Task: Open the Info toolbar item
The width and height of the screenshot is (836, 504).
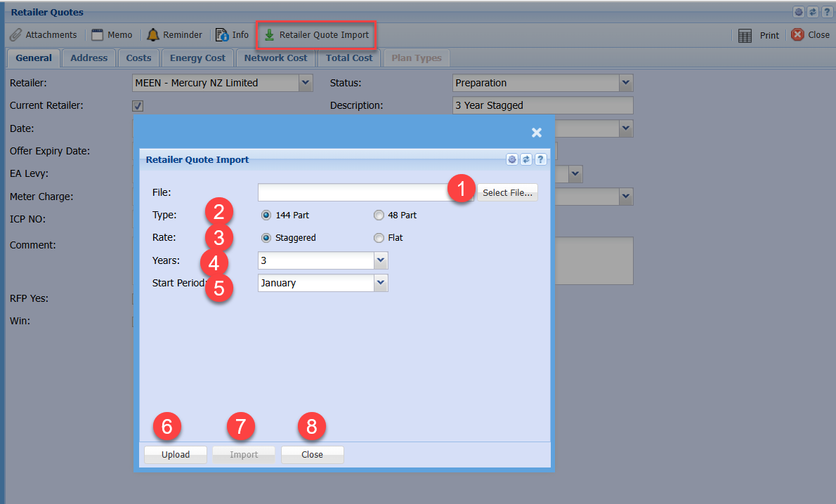Action: coord(232,35)
